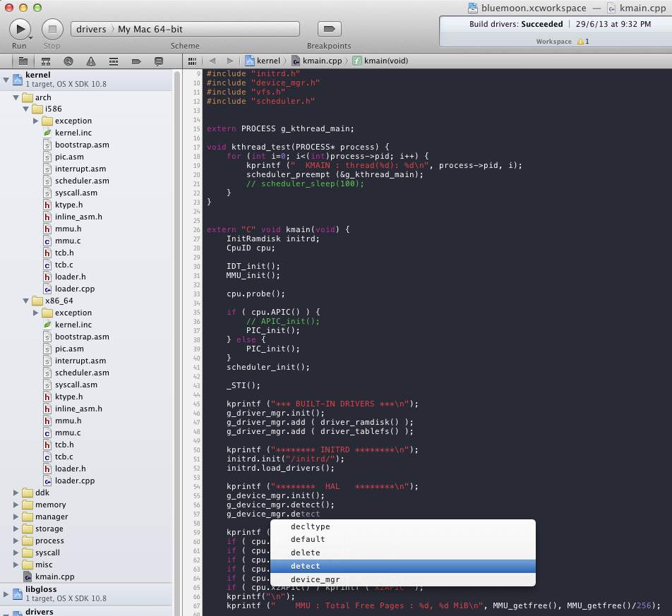Screen dimensions: 672x616
Task: Click kmain(void) in the jump bar
Action: [x=380, y=61]
